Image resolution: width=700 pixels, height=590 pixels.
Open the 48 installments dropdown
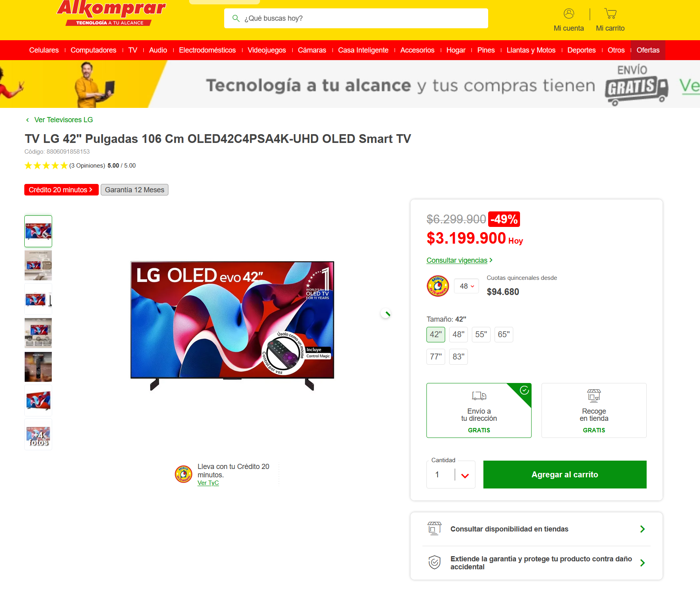point(466,286)
